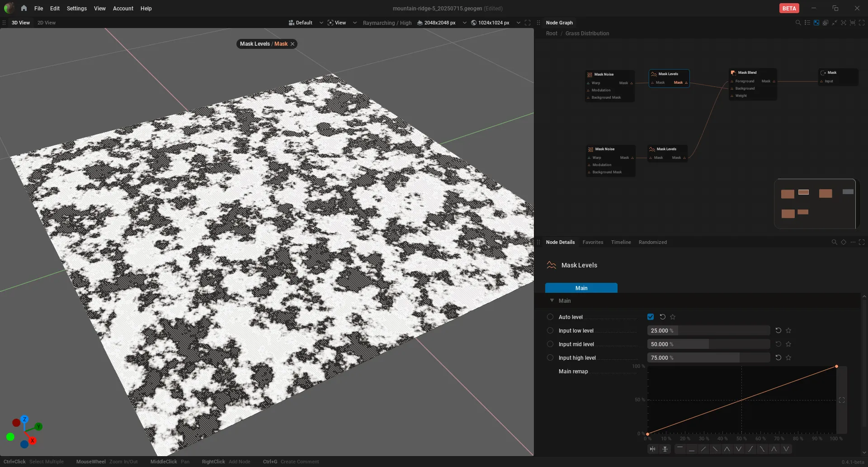
Task: Apply the sharp valley curve preset
Action: click(x=739, y=449)
